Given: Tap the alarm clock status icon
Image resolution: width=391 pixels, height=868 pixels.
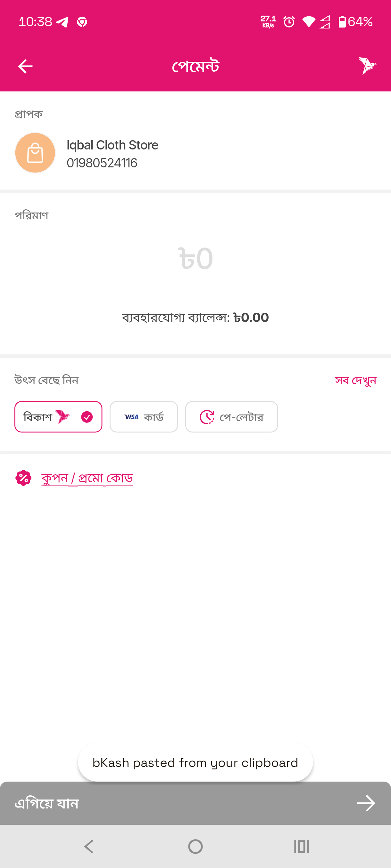Looking at the screenshot, I should [289, 22].
